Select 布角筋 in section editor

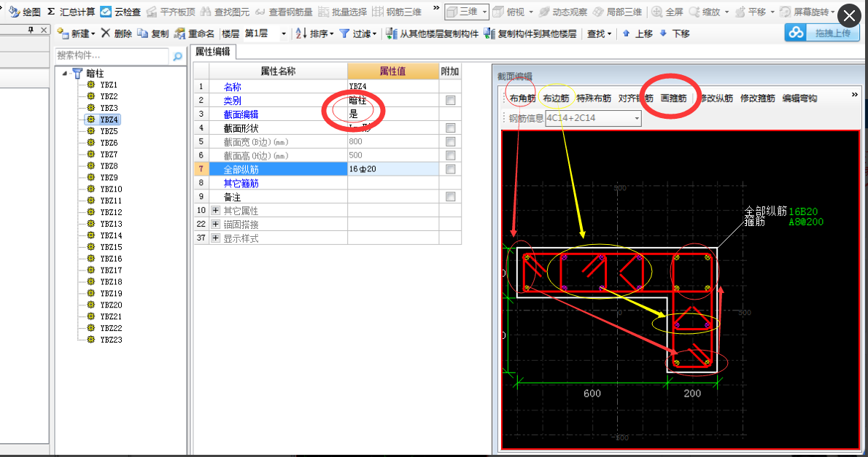[x=522, y=98]
